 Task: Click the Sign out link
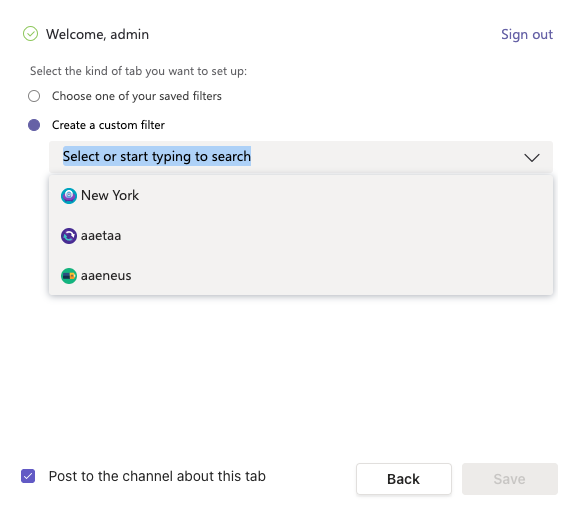point(527,34)
